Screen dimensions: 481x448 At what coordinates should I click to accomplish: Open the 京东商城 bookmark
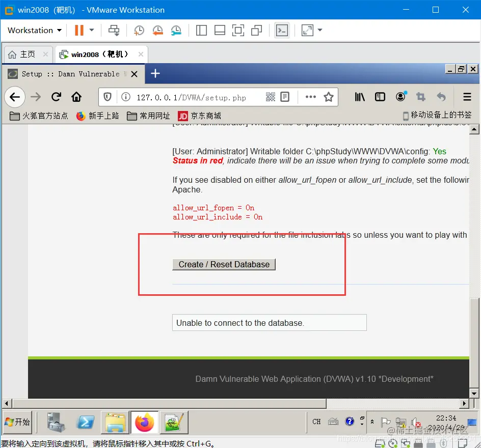pyautogui.click(x=199, y=116)
